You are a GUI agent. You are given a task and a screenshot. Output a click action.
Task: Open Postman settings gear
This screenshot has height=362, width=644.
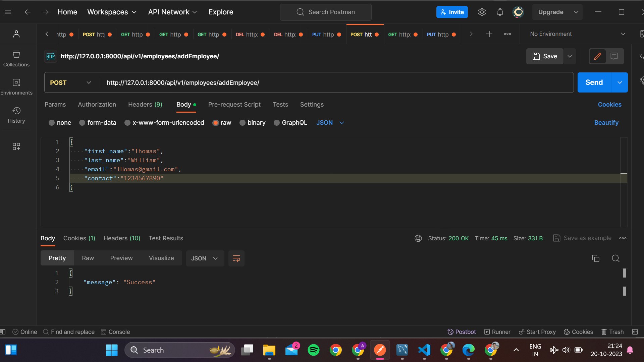482,12
